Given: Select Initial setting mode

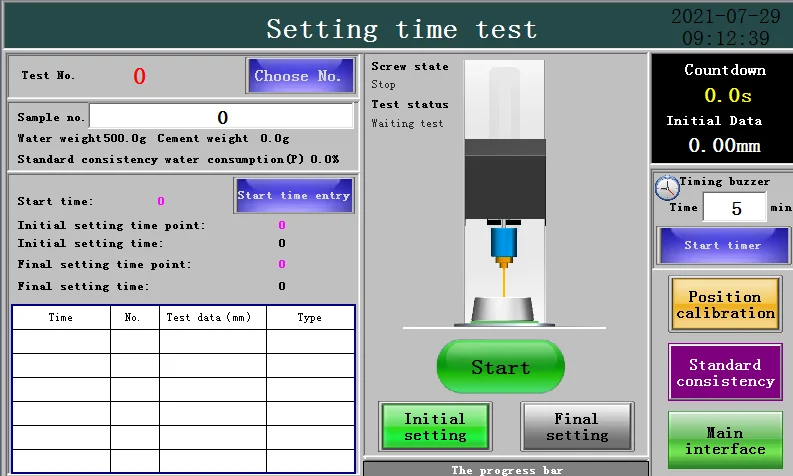Looking at the screenshot, I should pyautogui.click(x=435, y=426).
